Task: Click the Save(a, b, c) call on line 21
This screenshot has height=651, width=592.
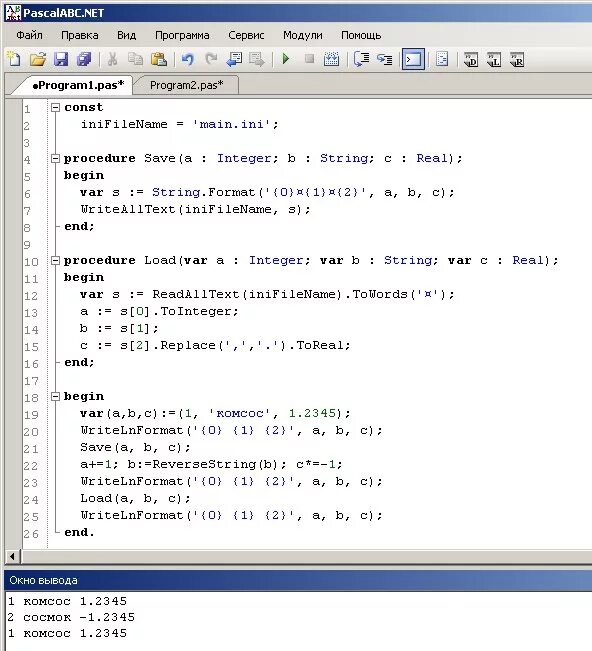Action: tap(135, 447)
